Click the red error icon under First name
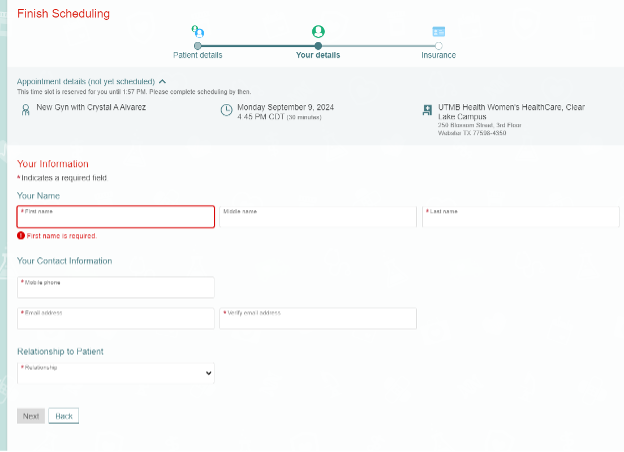 click(x=21, y=236)
